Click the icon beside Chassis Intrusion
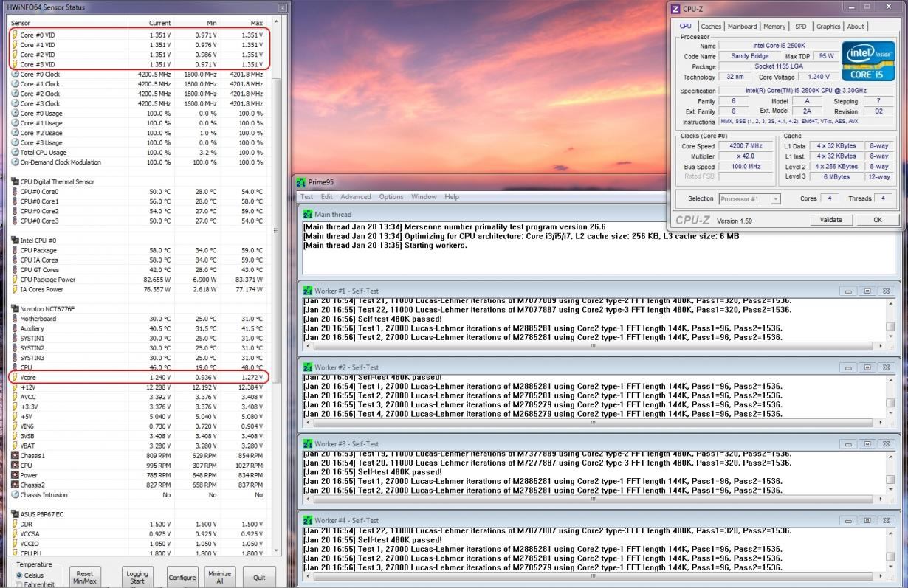 click(15, 494)
